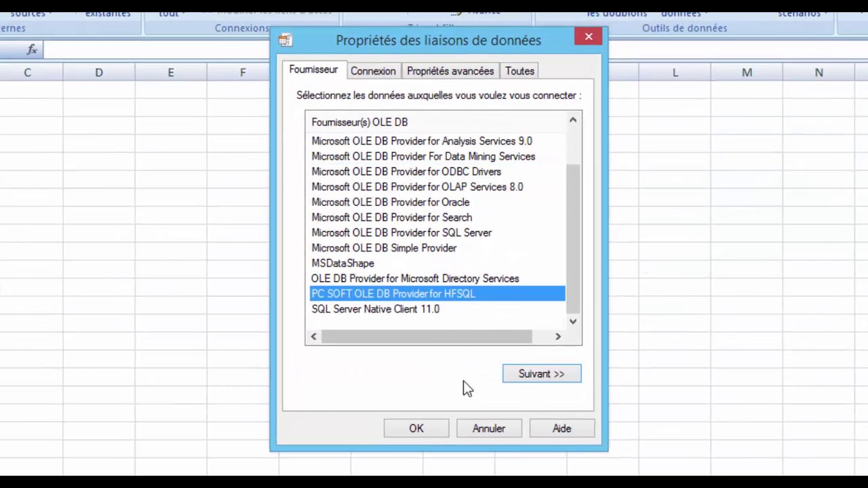This screenshot has height=488, width=868.
Task: Click the dialog title bar icon
Action: pyautogui.click(x=285, y=41)
